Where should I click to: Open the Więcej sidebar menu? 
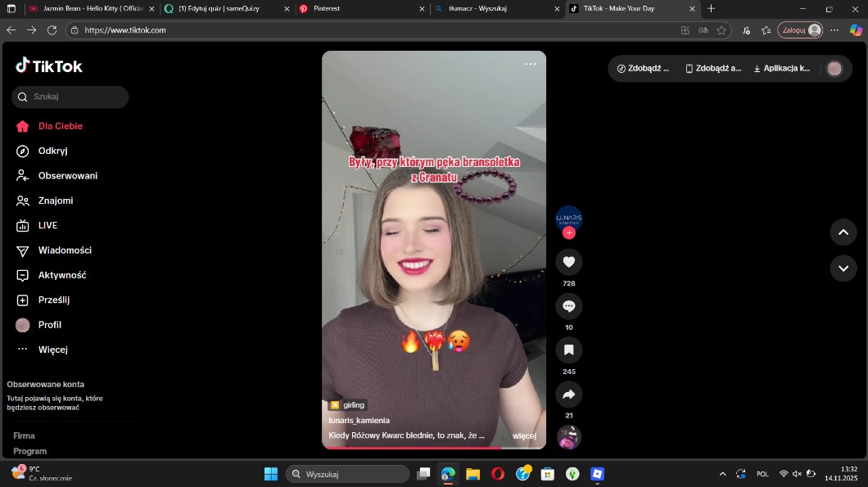pyautogui.click(x=52, y=349)
